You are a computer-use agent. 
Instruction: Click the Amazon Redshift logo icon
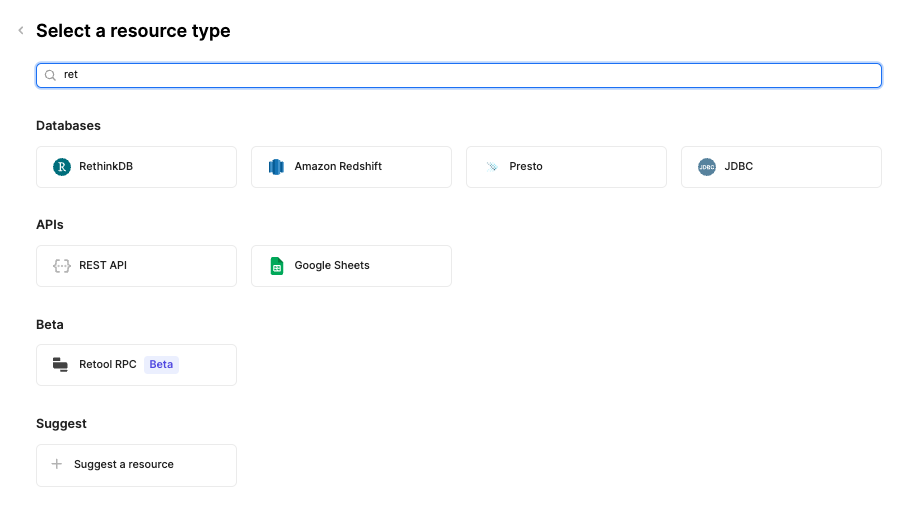[276, 167]
